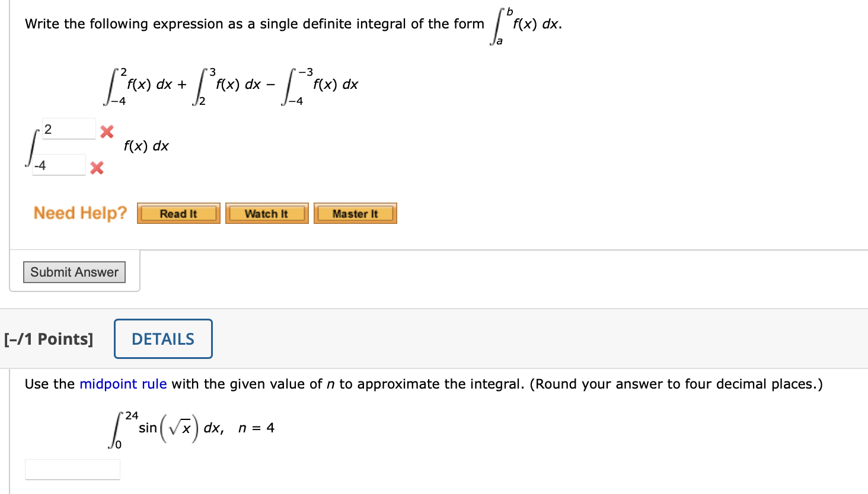868x494 pixels.
Task: Launch the Master It tutorial
Action: click(355, 213)
